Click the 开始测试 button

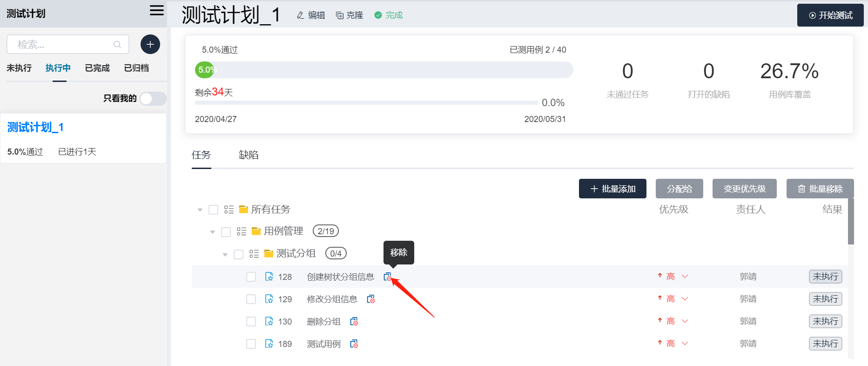pos(830,15)
